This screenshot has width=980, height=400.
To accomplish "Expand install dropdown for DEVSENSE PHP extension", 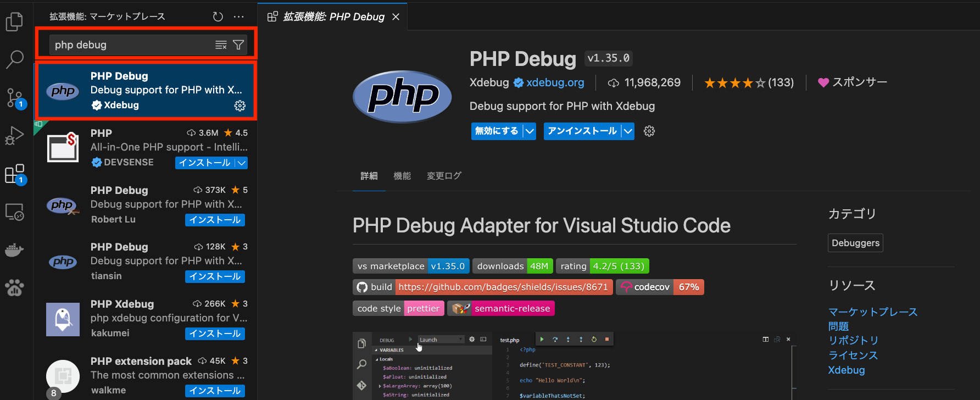I will (x=241, y=163).
